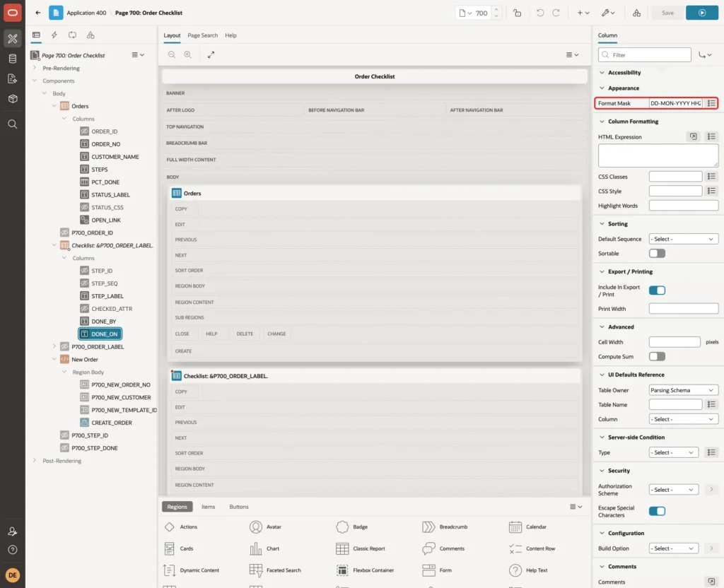Image resolution: width=724 pixels, height=588 pixels.
Task: Open the Default Sequence dropdown
Action: pos(684,239)
